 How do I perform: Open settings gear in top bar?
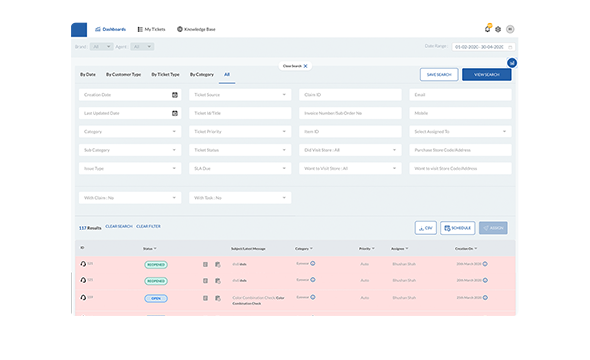pyautogui.click(x=498, y=29)
